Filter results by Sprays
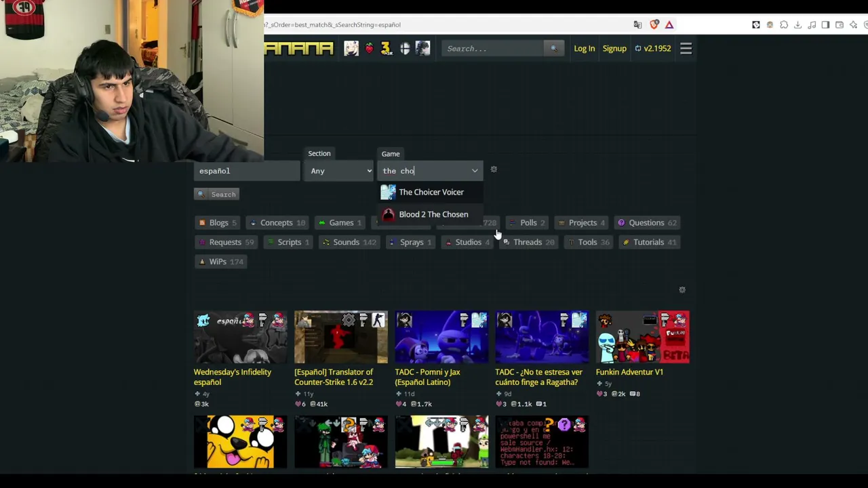 411,243
